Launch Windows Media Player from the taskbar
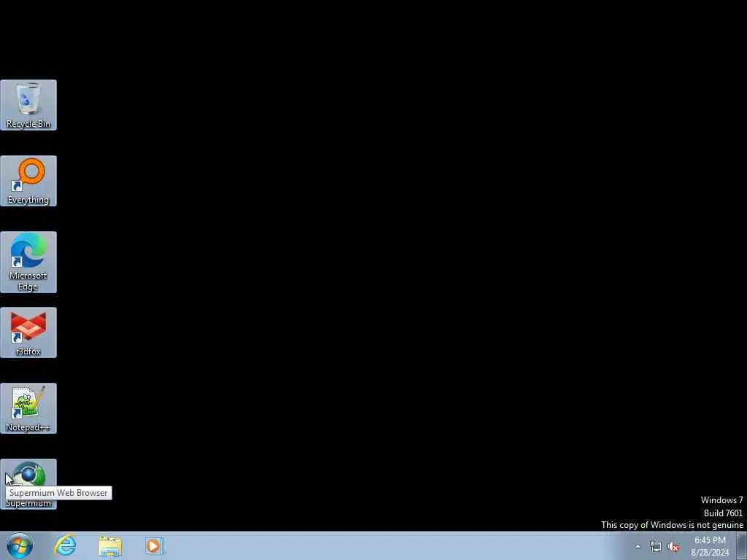Image resolution: width=747 pixels, height=560 pixels. coord(155,545)
